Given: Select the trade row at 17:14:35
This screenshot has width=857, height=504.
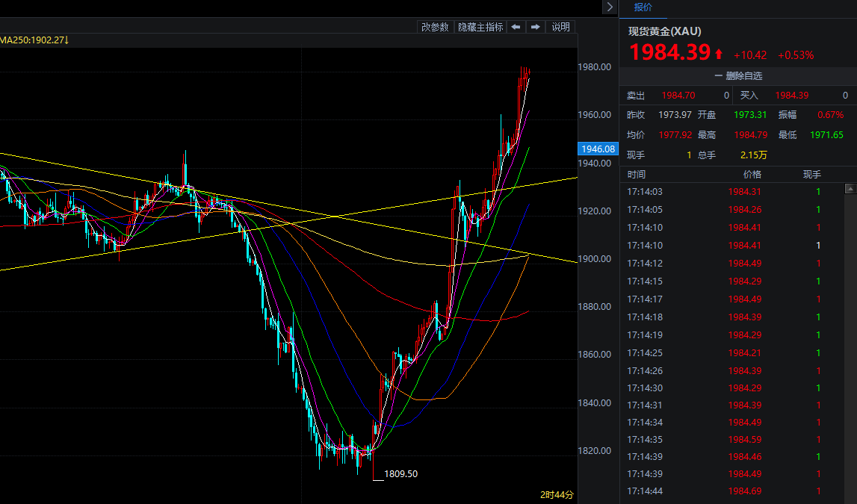Looking at the screenshot, I should pos(732,440).
